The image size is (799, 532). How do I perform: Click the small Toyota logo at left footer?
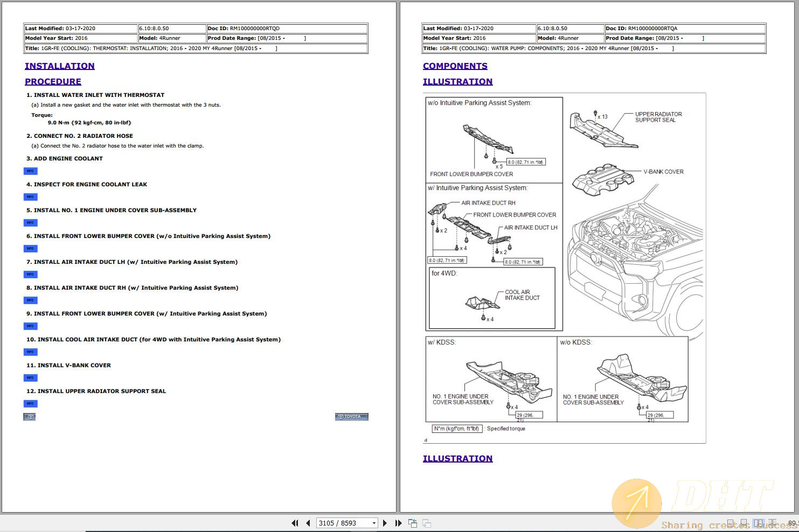point(30,417)
